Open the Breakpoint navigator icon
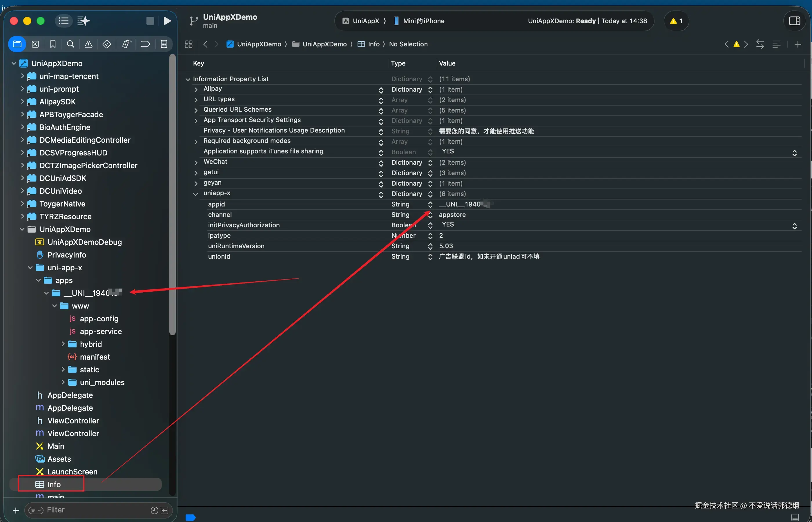This screenshot has width=812, height=522. point(145,44)
